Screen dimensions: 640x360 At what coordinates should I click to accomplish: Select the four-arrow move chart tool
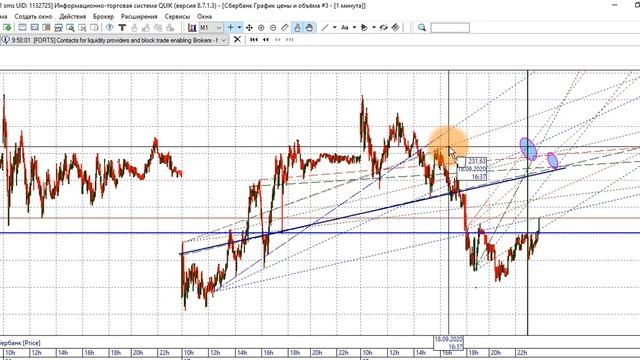click(249, 27)
